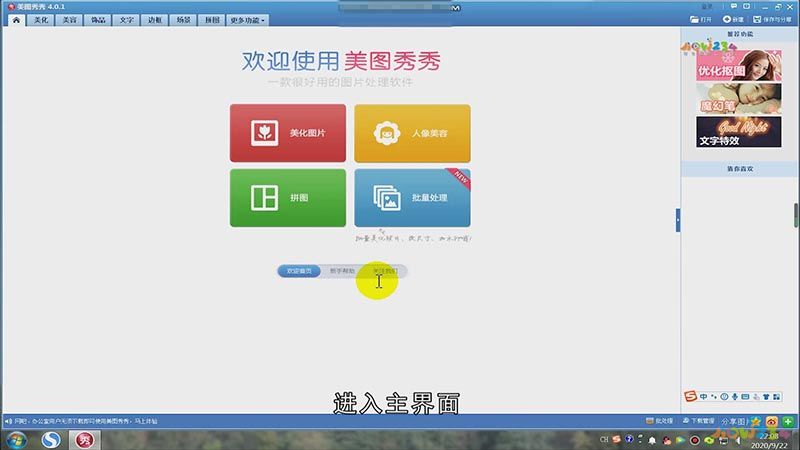The height and width of the screenshot is (450, 800).
Task: Click the microphone voice input icon
Action: (735, 396)
